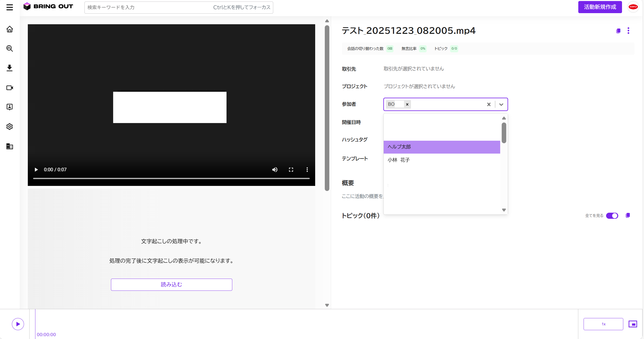Click 取引先が選択されていません field
The width and height of the screenshot is (644, 339).
click(414, 69)
